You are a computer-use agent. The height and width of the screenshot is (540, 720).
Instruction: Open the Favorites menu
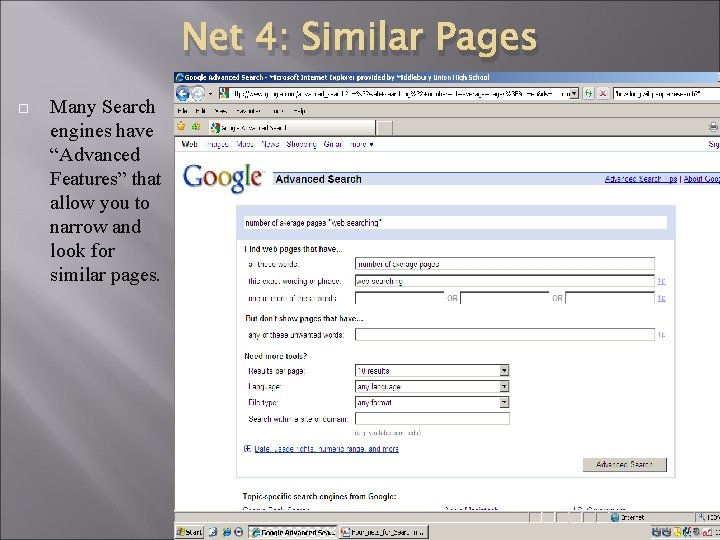[x=248, y=111]
